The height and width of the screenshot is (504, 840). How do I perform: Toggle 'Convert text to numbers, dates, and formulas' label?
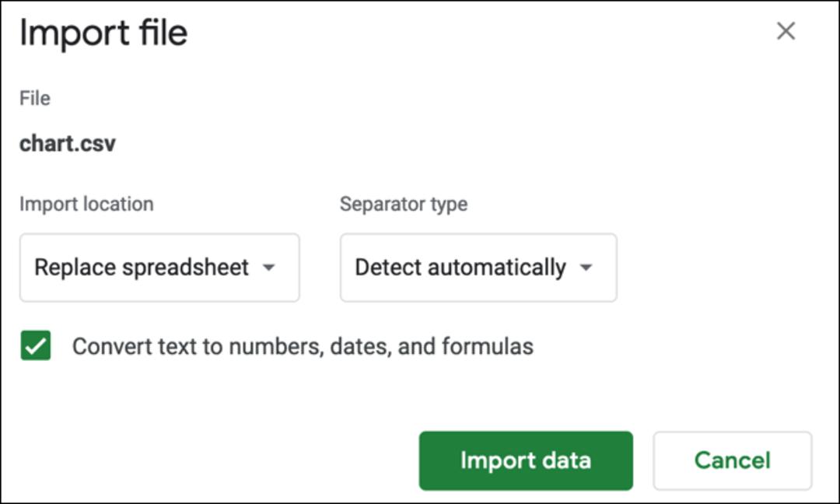point(303,347)
